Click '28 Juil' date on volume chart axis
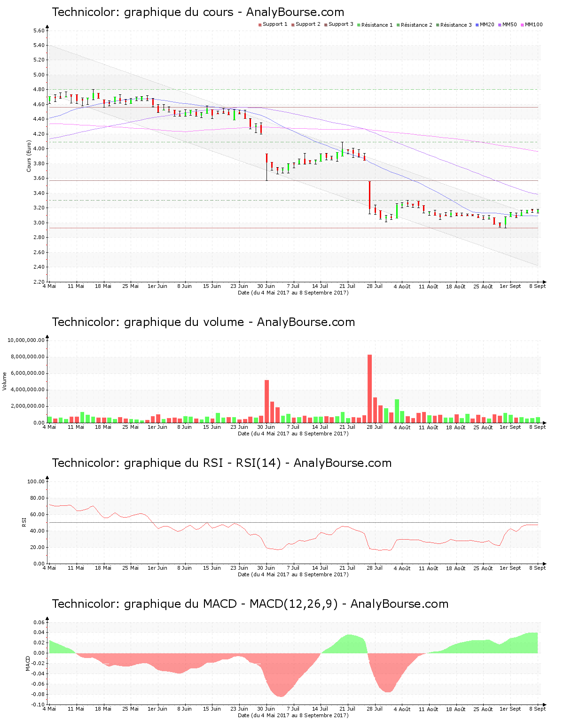The height and width of the screenshot is (728, 564). click(375, 427)
